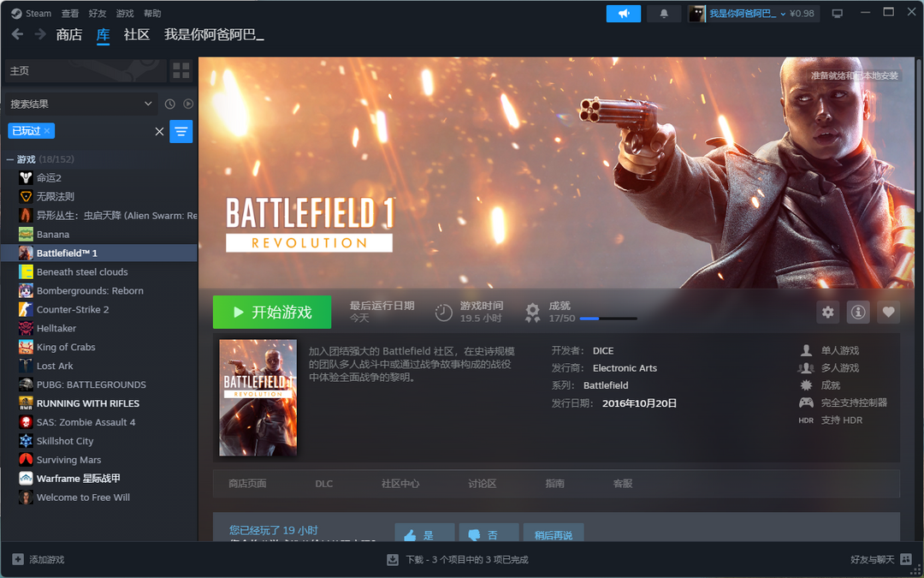Select Counter-Strike 2 in the list

(99, 310)
